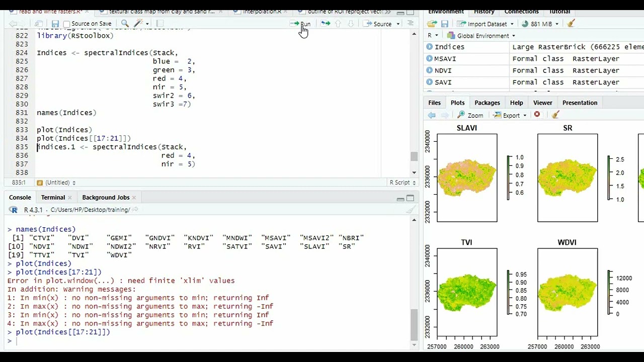Switch to the Presentation tab
The height and width of the screenshot is (362, 644).
(580, 103)
